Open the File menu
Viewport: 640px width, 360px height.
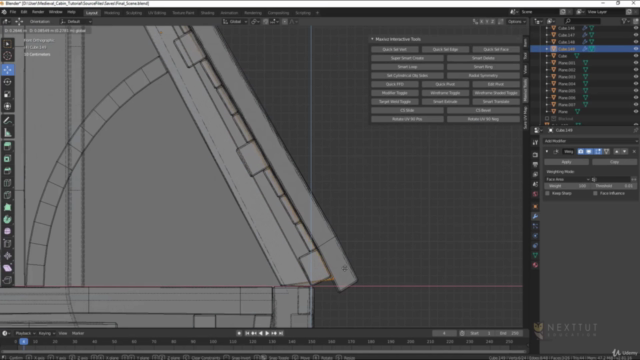[13, 12]
